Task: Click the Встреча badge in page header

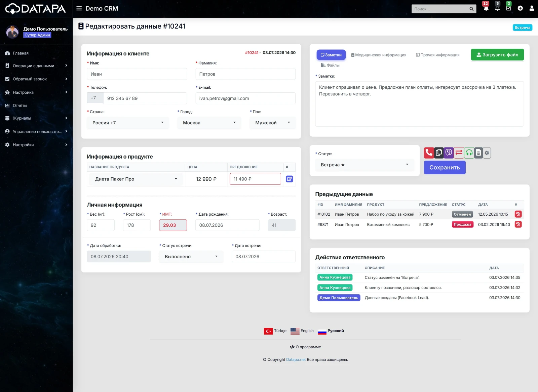Action: tap(522, 28)
